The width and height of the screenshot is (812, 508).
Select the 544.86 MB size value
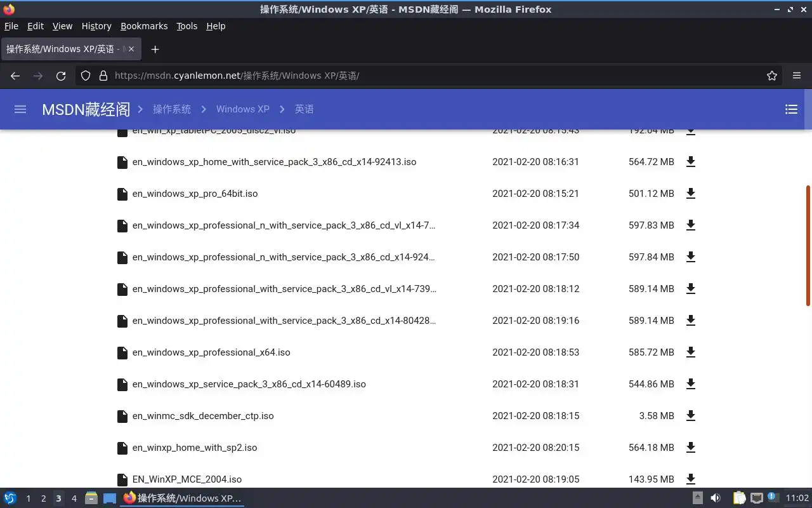point(652,384)
